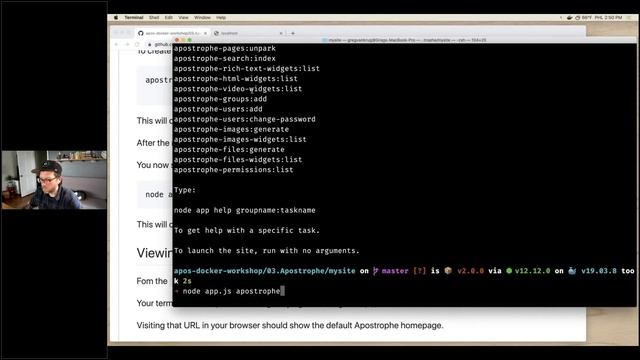Image resolution: width=640 pixels, height=360 pixels.
Task: Click 'Visiting that URL in your browser' sentence
Action: point(290,325)
